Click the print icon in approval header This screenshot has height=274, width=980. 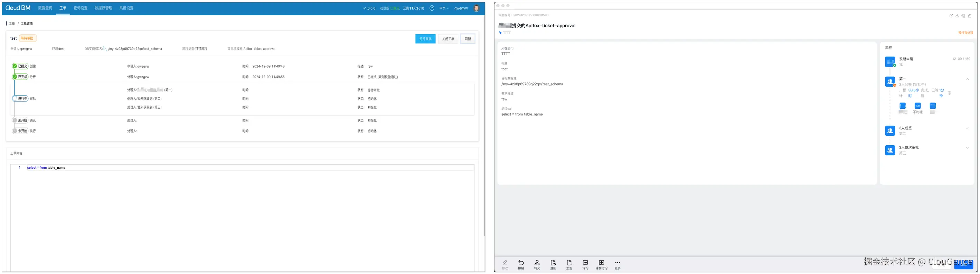963,16
